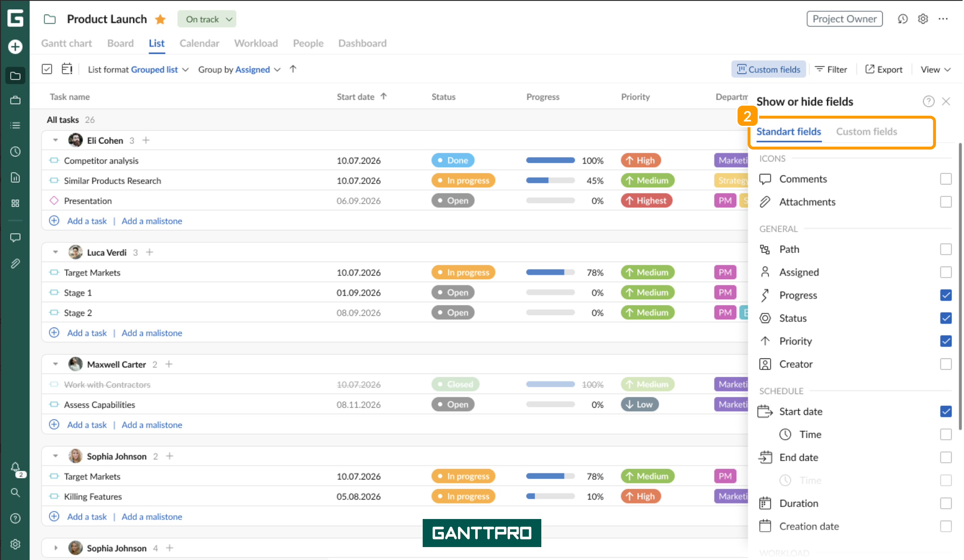
Task: Click the plus icon next to Luca Verdi
Action: tap(150, 252)
